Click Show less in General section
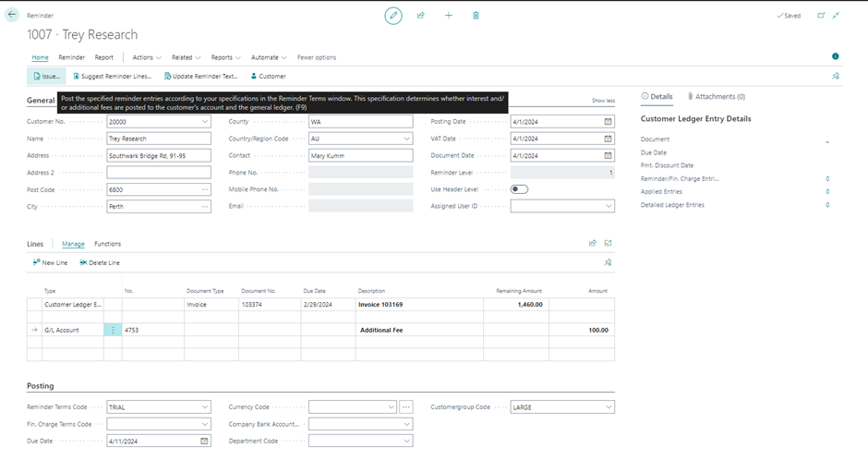This screenshot has width=868, height=472. point(603,101)
